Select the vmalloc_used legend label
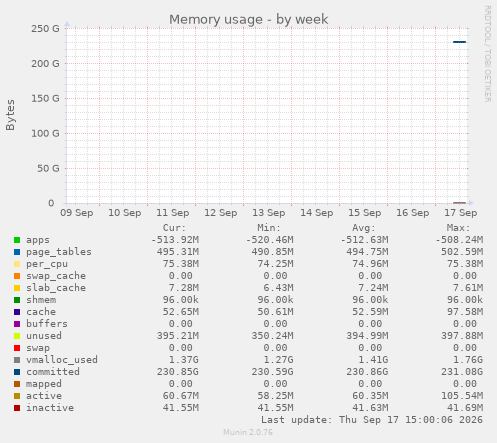497x443 pixels. pyautogui.click(x=62, y=360)
